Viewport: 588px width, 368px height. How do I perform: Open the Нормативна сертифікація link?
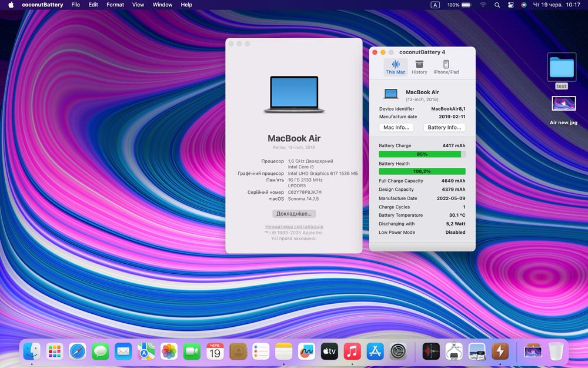[294, 227]
